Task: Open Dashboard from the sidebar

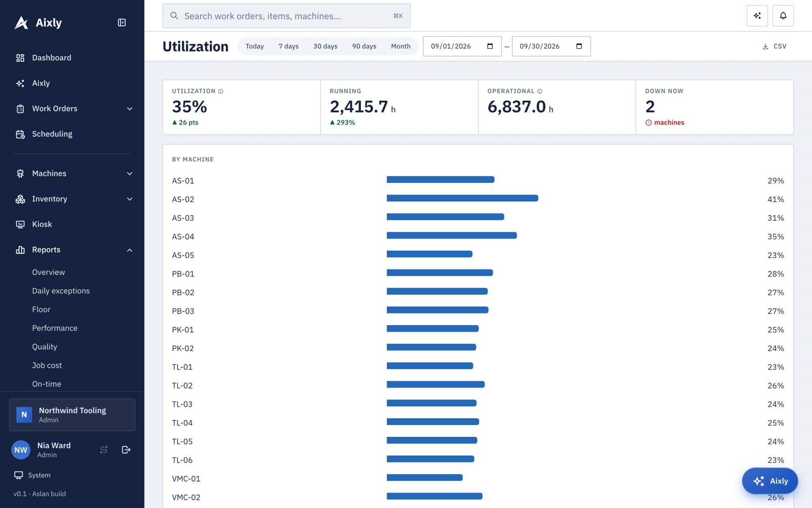Action: pyautogui.click(x=72, y=58)
